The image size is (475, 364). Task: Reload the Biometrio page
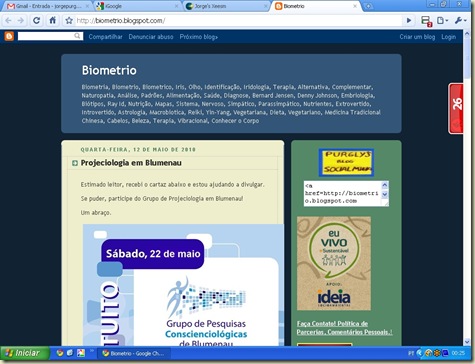point(36,21)
